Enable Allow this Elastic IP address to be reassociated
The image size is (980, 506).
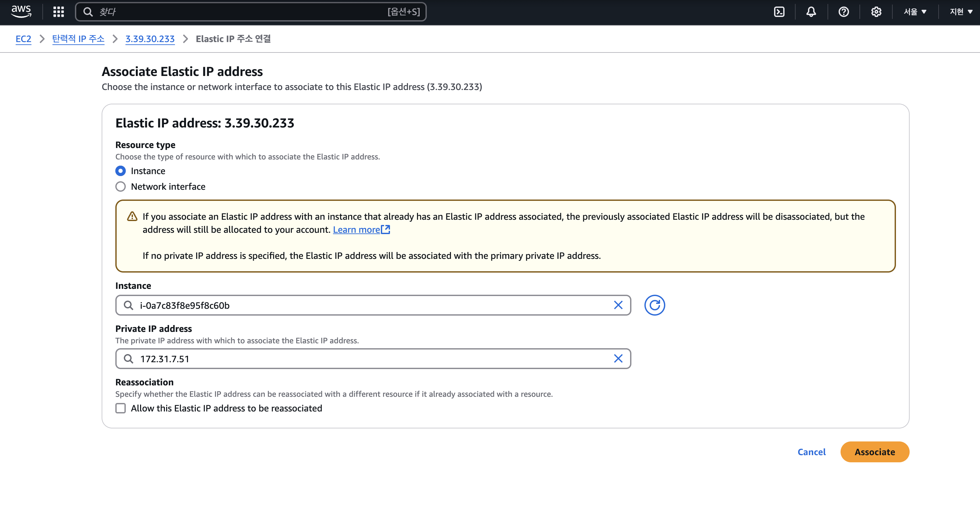tap(121, 408)
